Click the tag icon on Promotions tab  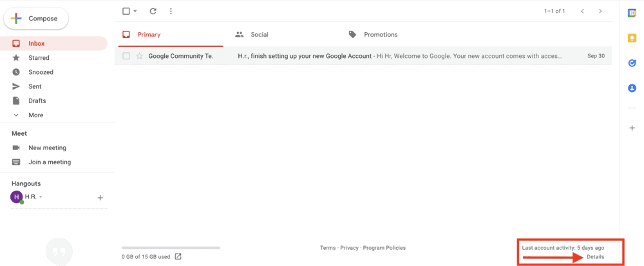click(x=352, y=35)
